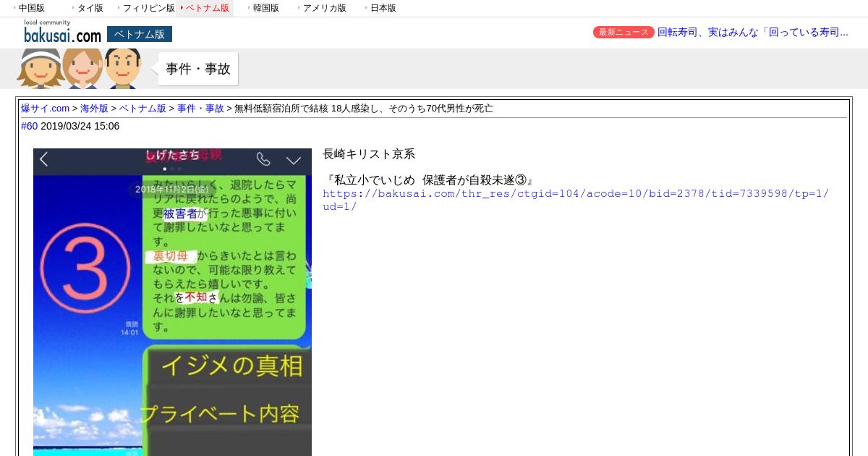This screenshot has height=456, width=868.
Task: Click the bakusai.com logo
Action: tap(62, 32)
